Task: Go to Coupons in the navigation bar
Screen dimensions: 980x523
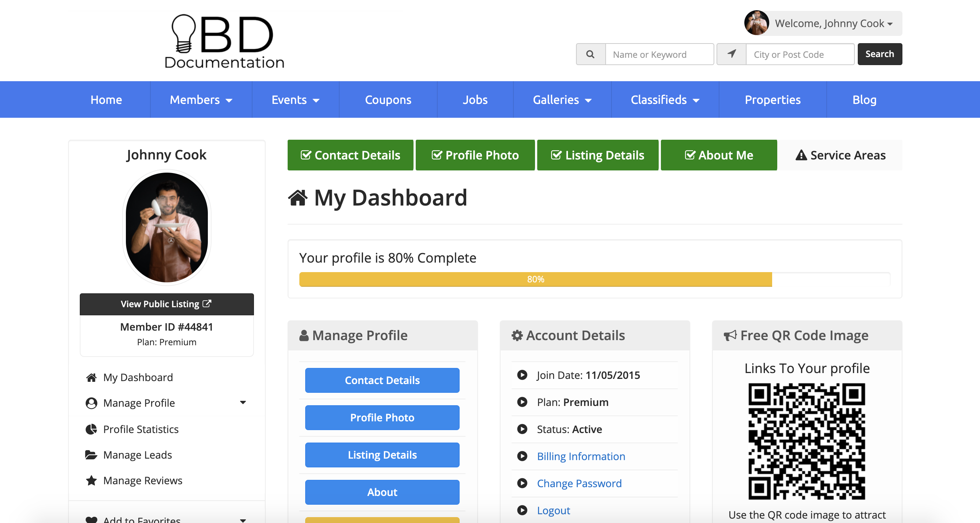Action: 388,99
